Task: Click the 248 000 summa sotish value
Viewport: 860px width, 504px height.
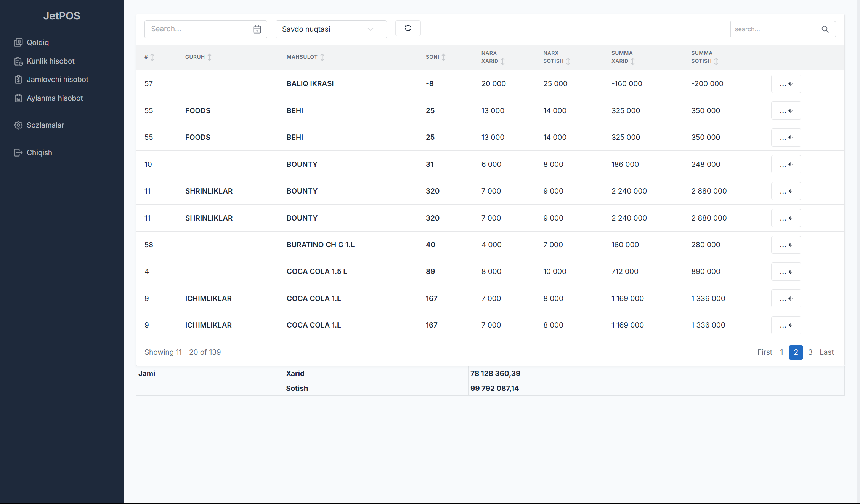Action: (x=706, y=164)
